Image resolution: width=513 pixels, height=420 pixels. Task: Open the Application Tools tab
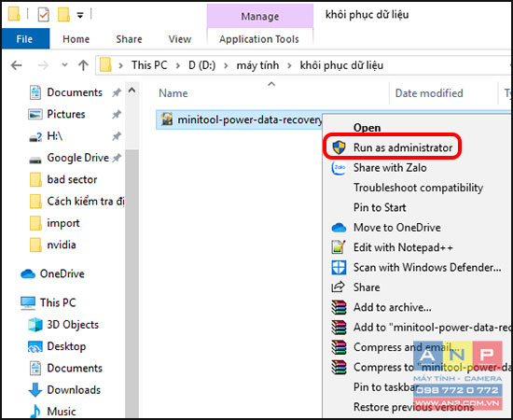[259, 39]
